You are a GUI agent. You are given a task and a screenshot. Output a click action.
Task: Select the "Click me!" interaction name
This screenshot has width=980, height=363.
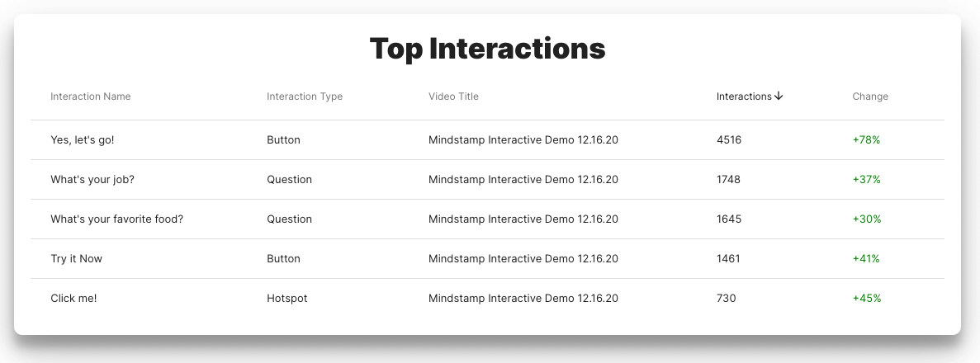point(73,299)
